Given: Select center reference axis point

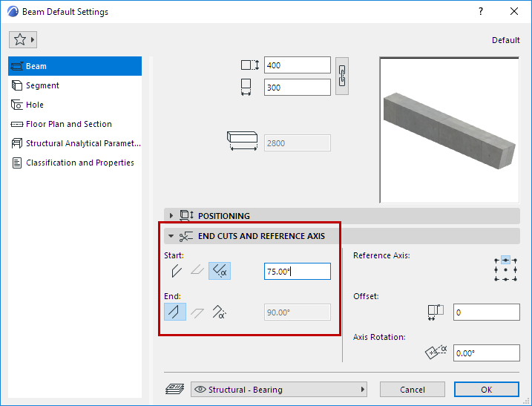Looking at the screenshot, I should click(x=505, y=270).
